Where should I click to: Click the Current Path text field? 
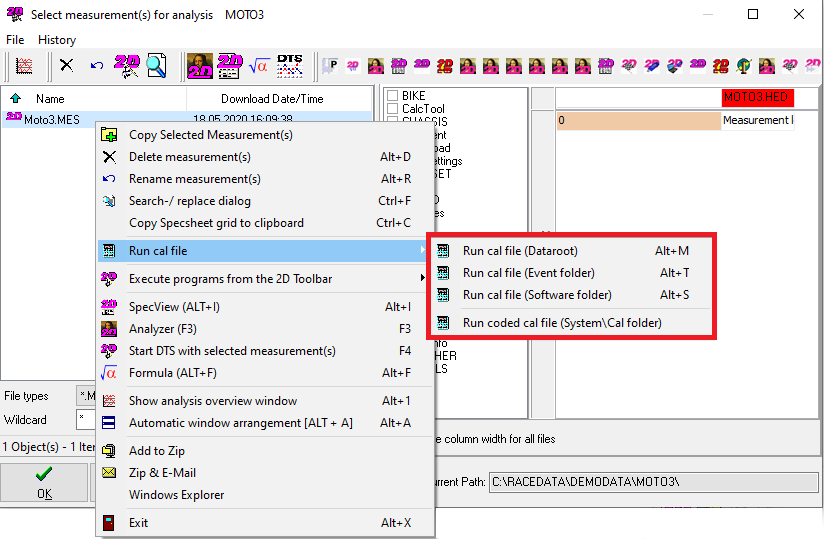652,482
